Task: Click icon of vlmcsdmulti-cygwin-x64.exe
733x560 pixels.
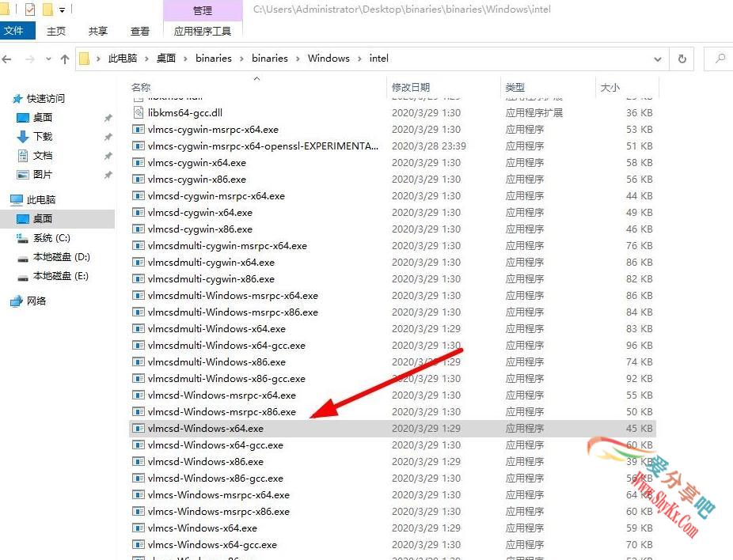Action: (x=138, y=262)
